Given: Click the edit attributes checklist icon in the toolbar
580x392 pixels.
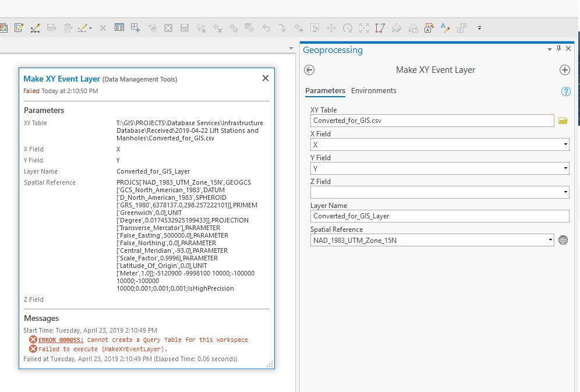Looking at the screenshot, I should (19, 28).
